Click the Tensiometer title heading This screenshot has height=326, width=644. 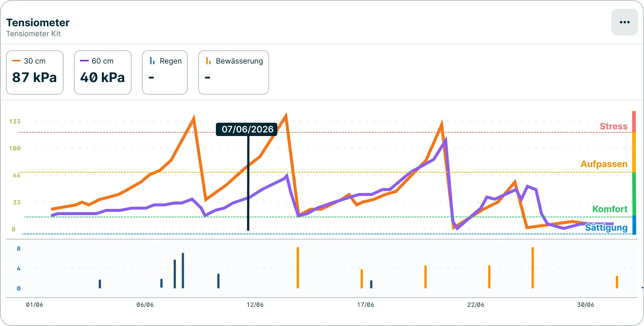[x=38, y=23]
